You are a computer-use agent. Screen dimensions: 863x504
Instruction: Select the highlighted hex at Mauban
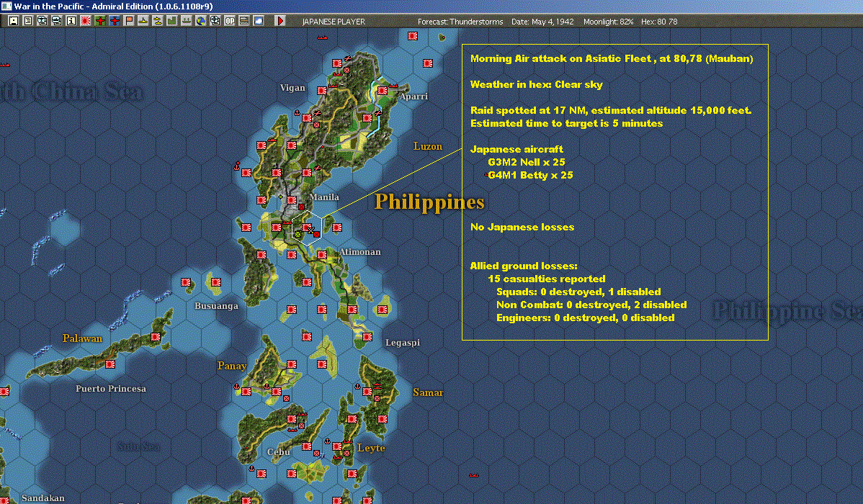tap(307, 228)
